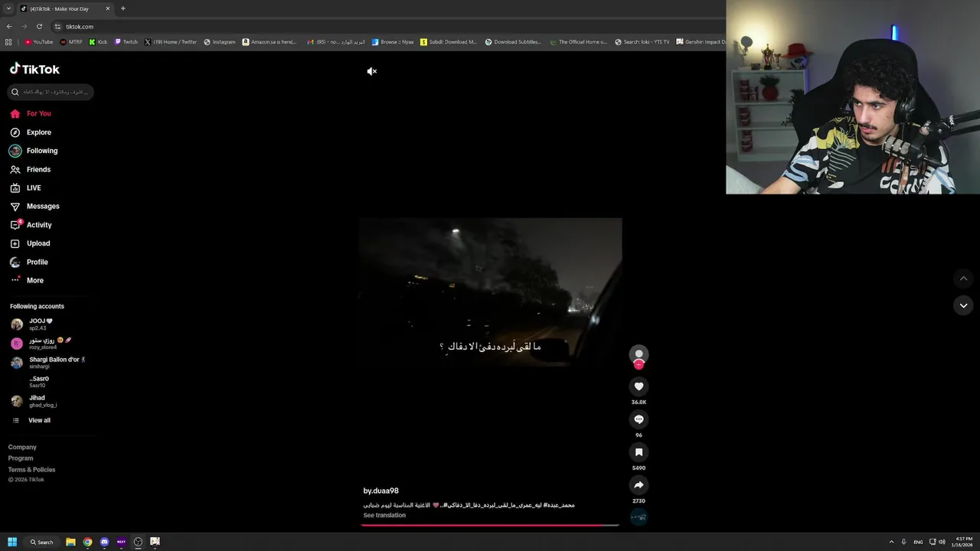Image resolution: width=980 pixels, height=551 pixels.
Task: Share the video with the arrow icon
Action: point(639,485)
